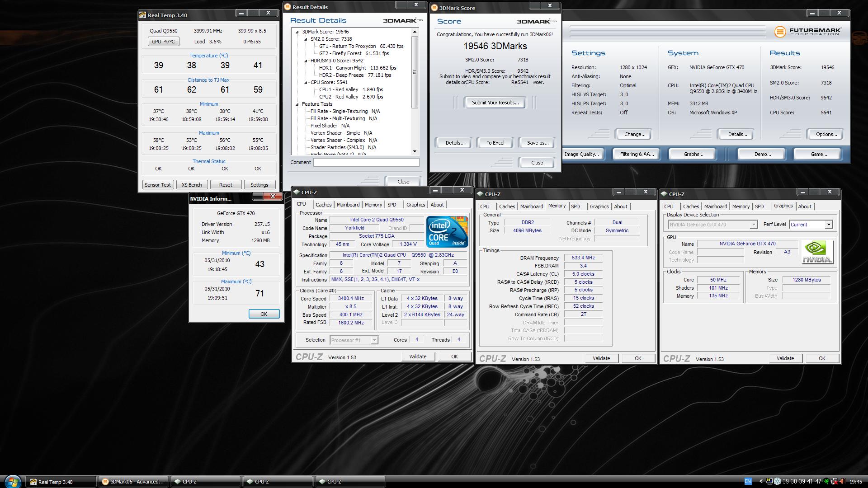Open the Processor #1 selection dropdown
Screen dimensions: 868x488
tap(374, 340)
